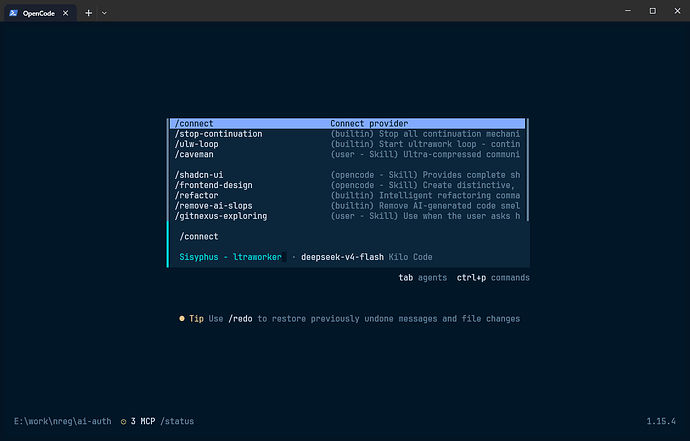Select the /refactor builtin command

(x=348, y=195)
